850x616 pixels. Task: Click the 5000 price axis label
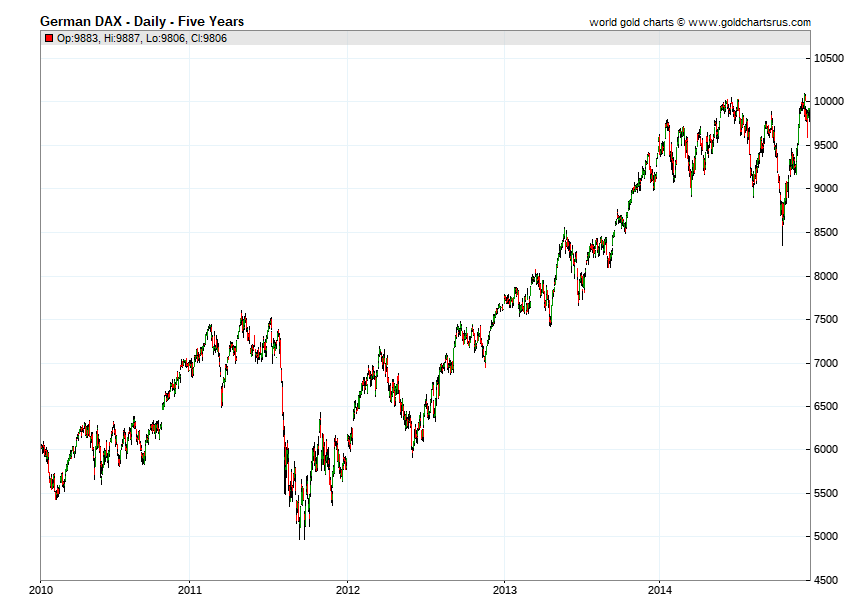tap(826, 536)
